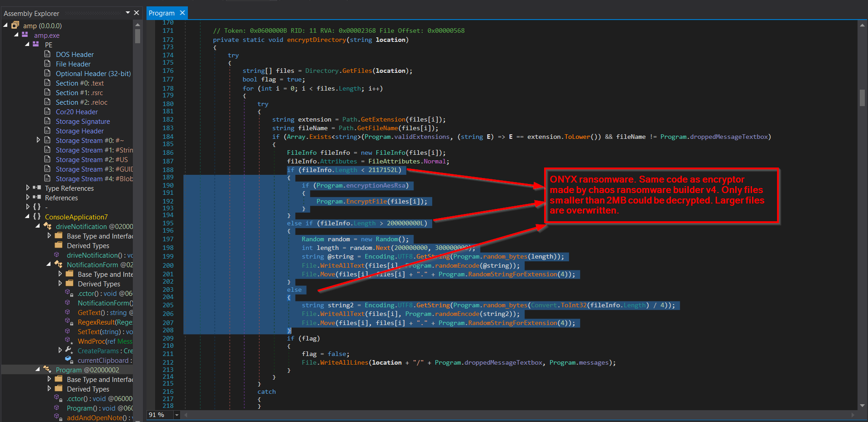Close the Assembly Explorer panel
This screenshot has height=422, width=868.
(136, 13)
